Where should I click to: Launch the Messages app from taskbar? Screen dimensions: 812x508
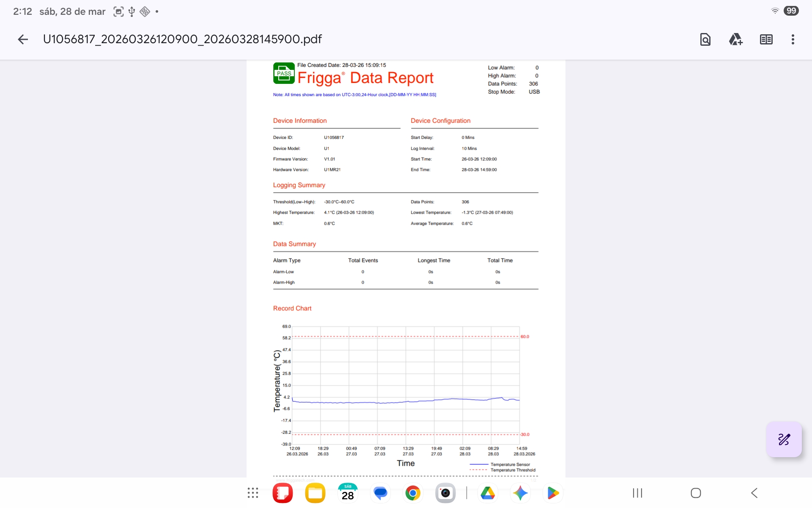click(x=380, y=493)
